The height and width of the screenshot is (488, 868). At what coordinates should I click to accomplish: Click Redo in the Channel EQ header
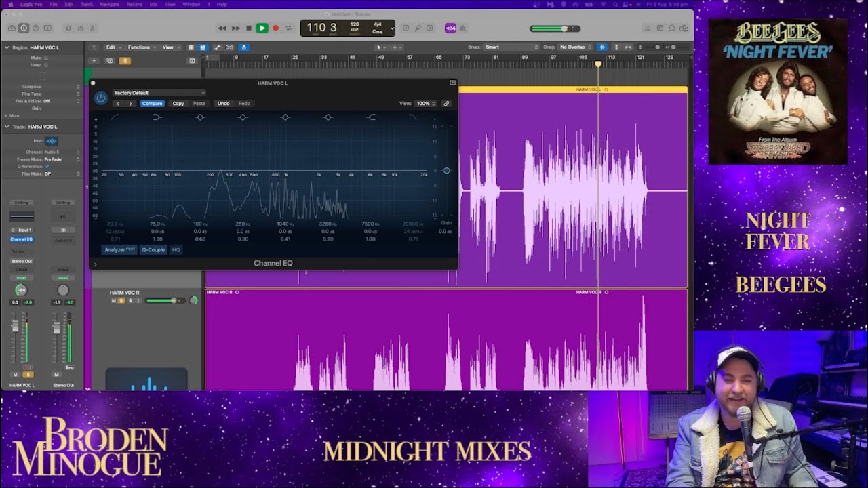tap(244, 104)
